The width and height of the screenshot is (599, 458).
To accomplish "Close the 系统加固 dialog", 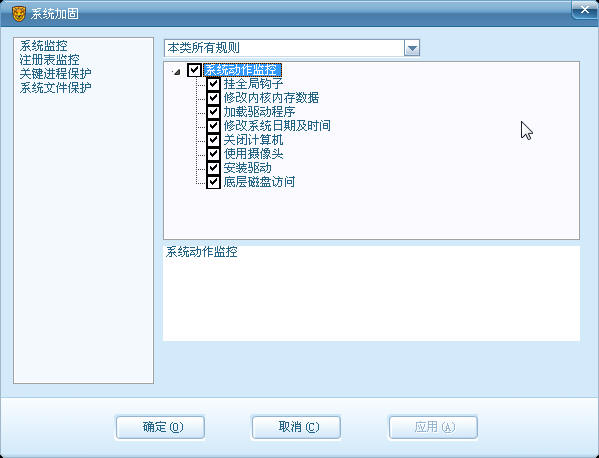I will point(584,10).
